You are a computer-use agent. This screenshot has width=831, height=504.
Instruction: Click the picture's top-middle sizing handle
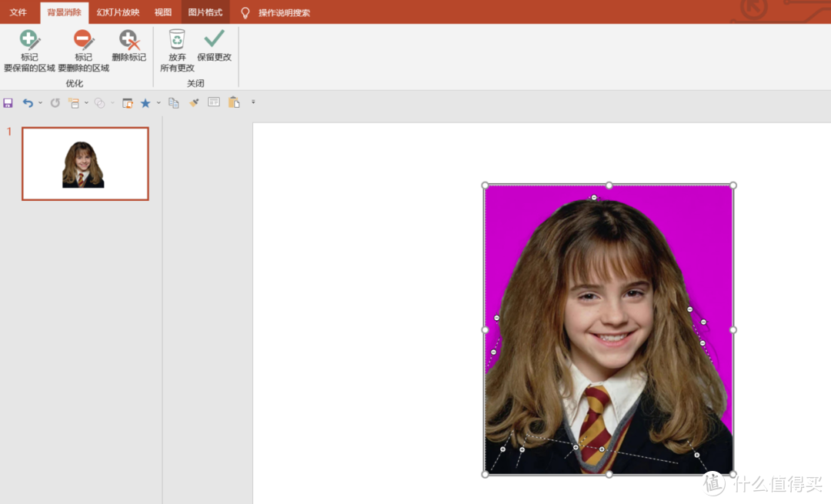[x=609, y=185]
